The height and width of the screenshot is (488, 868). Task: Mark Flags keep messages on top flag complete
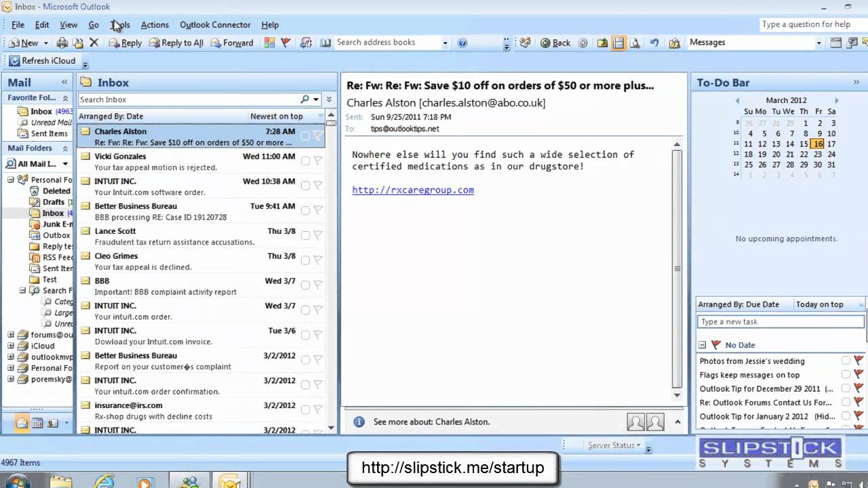859,374
